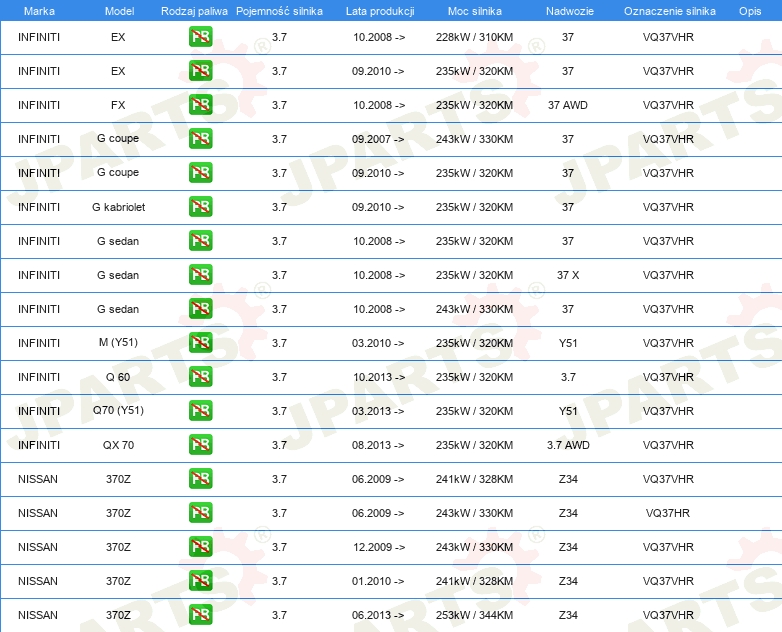Click the 3.7 AWD body cell
The image size is (782, 632).
(x=568, y=445)
